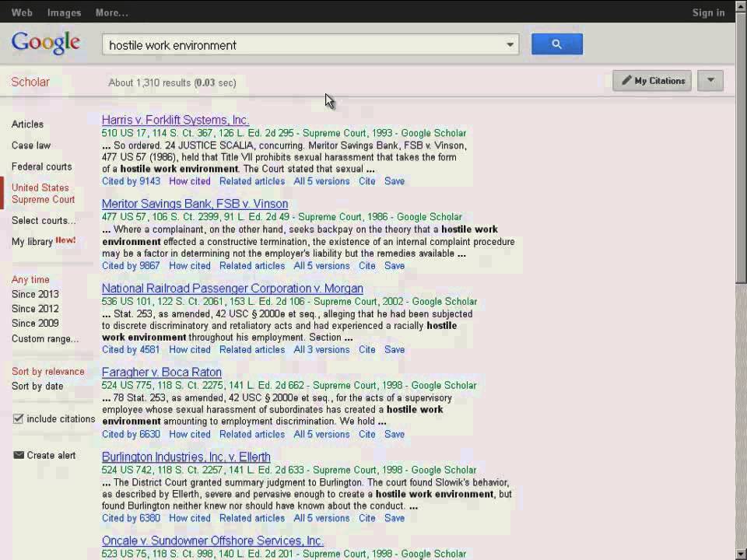Select the Any time filter
The height and width of the screenshot is (560, 747).
pos(30,279)
